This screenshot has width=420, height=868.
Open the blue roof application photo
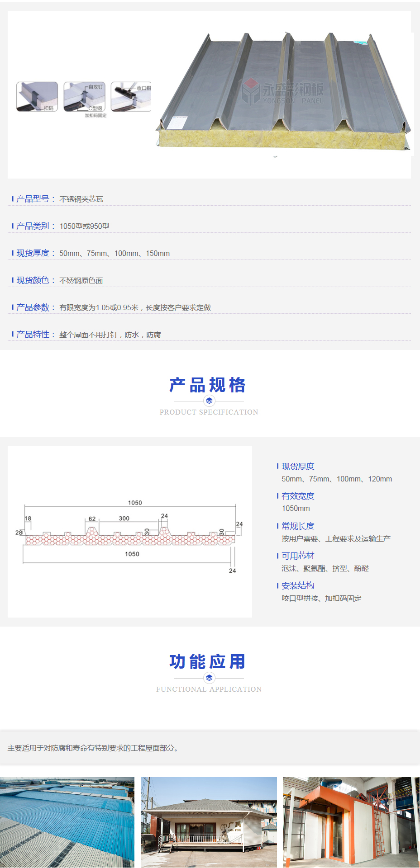coord(67,822)
